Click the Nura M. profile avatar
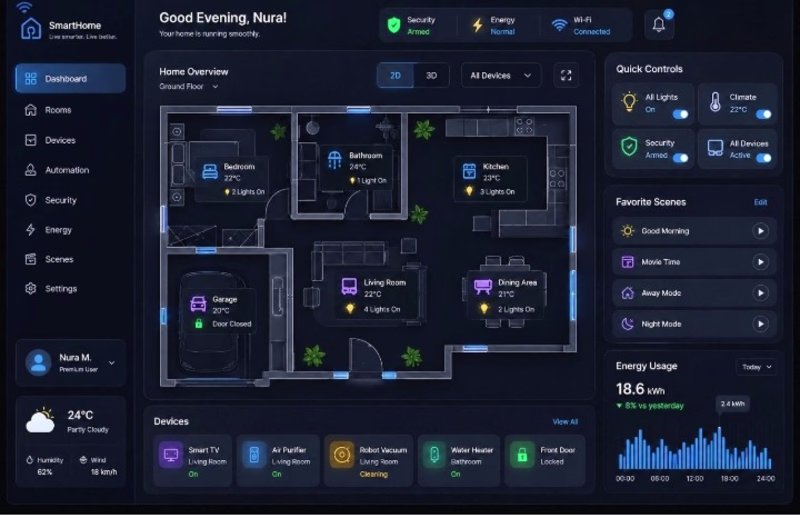Screen dimensions: 800x518 point(38,363)
